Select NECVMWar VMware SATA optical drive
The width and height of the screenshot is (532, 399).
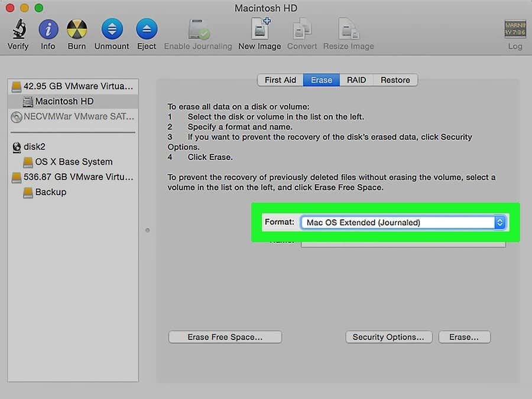[73, 116]
